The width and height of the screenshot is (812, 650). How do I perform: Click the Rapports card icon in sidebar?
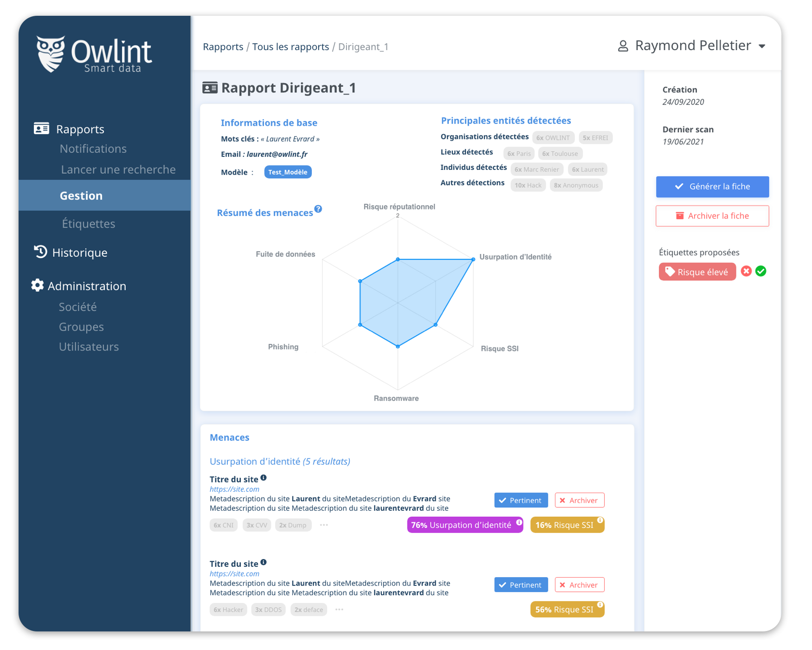[41, 128]
